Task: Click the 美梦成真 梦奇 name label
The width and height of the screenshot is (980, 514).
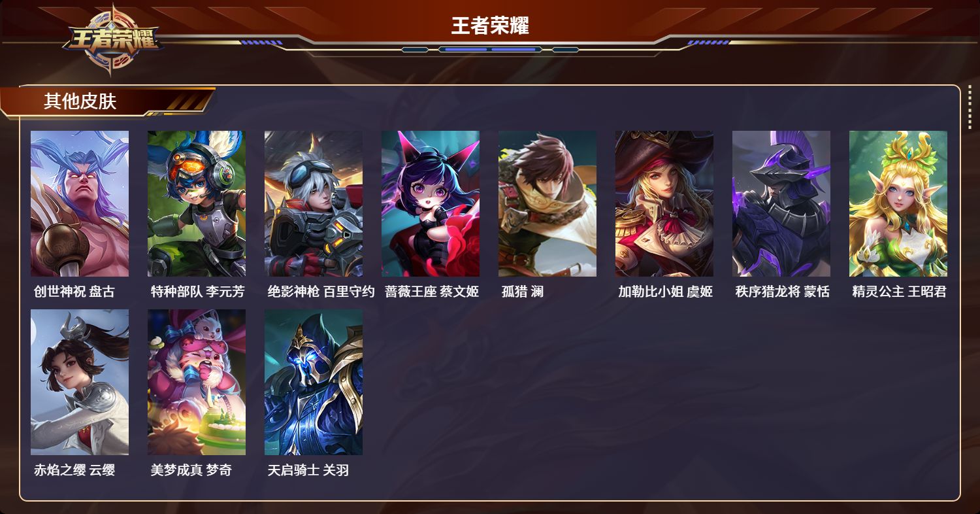Action: tap(191, 470)
